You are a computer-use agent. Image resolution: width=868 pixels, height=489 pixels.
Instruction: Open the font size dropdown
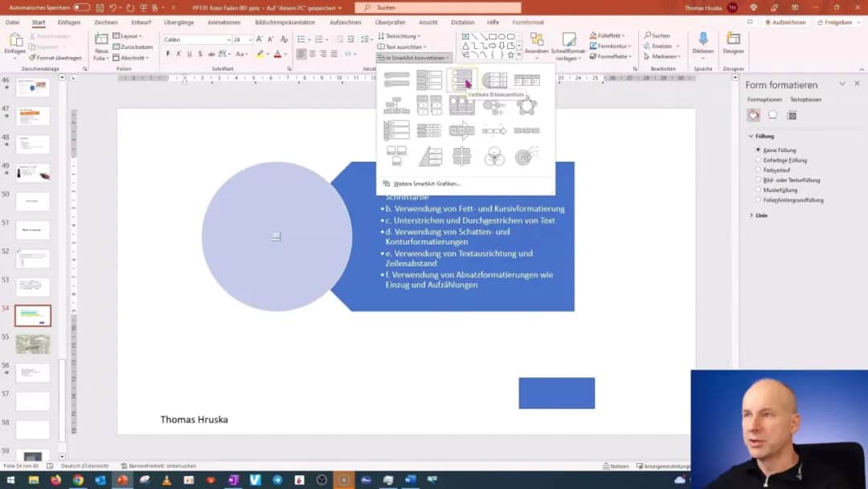pyautogui.click(x=249, y=39)
